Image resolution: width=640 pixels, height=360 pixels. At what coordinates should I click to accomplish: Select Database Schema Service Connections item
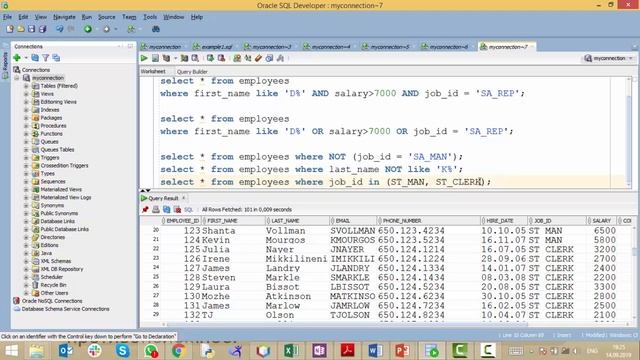65,309
